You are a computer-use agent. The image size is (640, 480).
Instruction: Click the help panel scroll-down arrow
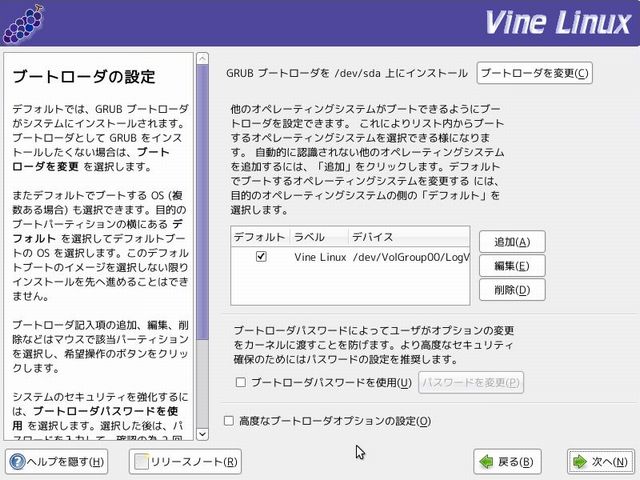click(x=203, y=433)
